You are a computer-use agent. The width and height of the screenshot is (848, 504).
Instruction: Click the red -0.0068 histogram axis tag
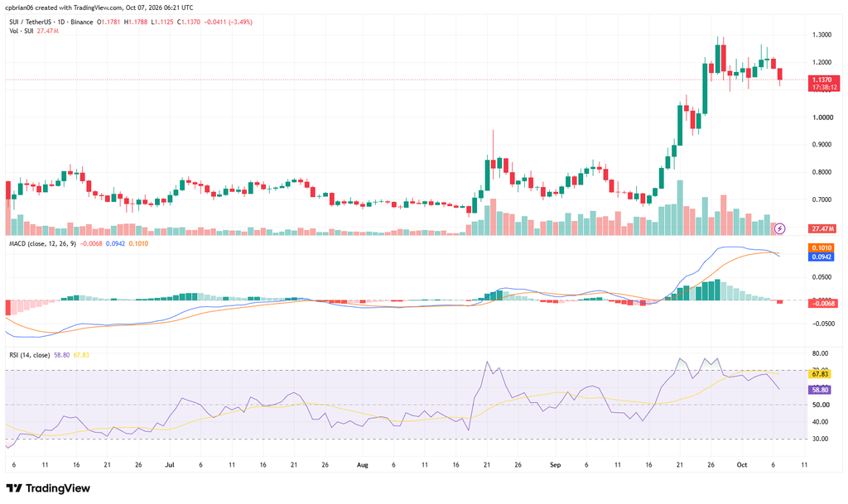pos(822,304)
